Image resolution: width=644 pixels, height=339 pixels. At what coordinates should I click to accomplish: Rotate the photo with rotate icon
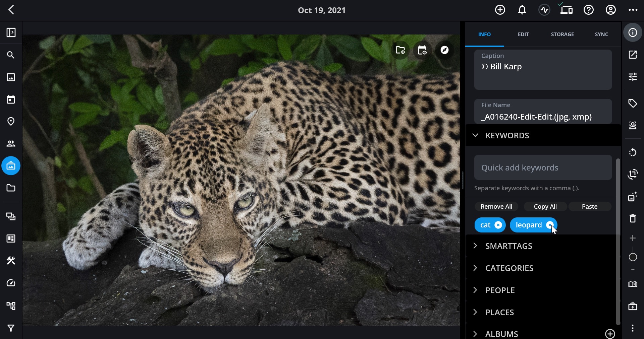633,152
